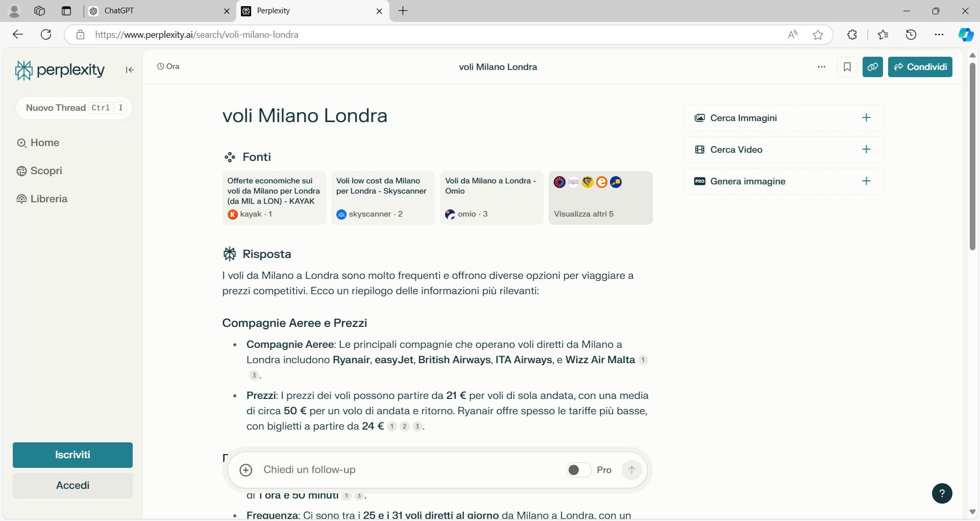
Task: Bookmark this thread
Action: [847, 67]
